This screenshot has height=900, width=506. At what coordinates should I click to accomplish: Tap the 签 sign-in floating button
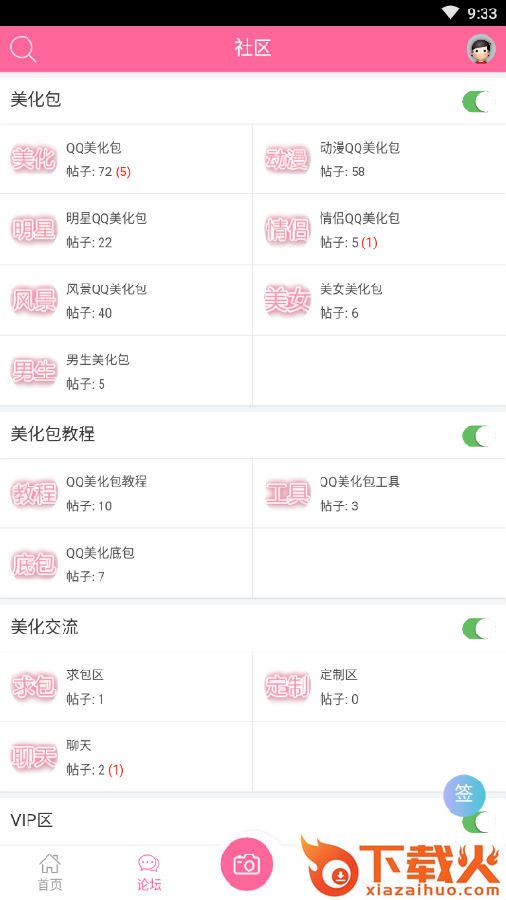(x=464, y=795)
